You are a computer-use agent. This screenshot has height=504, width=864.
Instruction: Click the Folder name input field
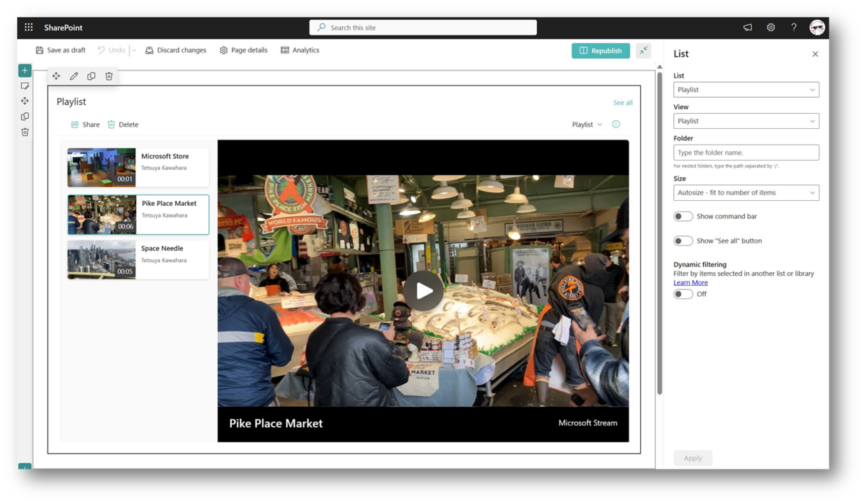[x=746, y=153]
